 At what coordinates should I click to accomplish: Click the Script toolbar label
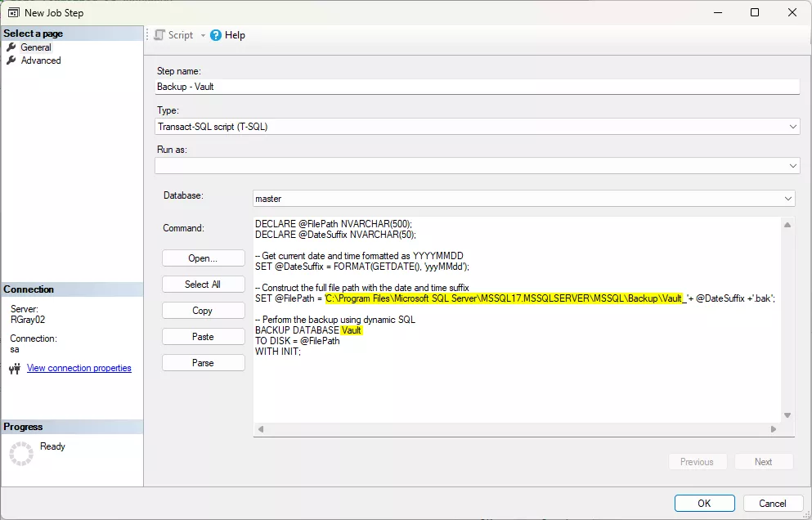coord(180,35)
